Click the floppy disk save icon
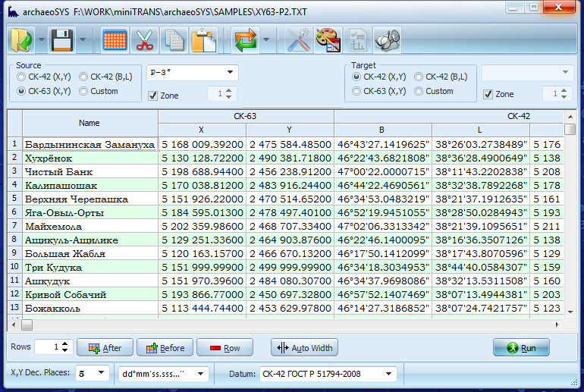Image resolution: width=584 pixels, height=392 pixels. coord(61,39)
